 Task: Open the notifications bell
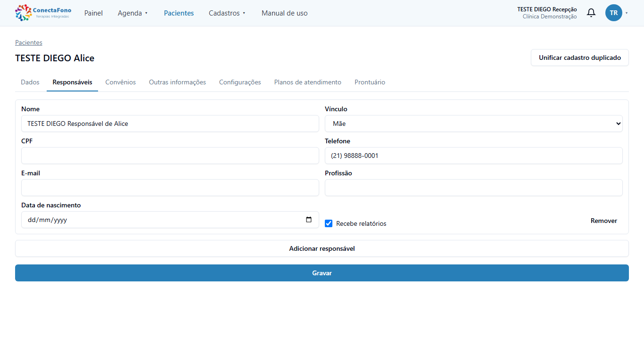coord(591,13)
